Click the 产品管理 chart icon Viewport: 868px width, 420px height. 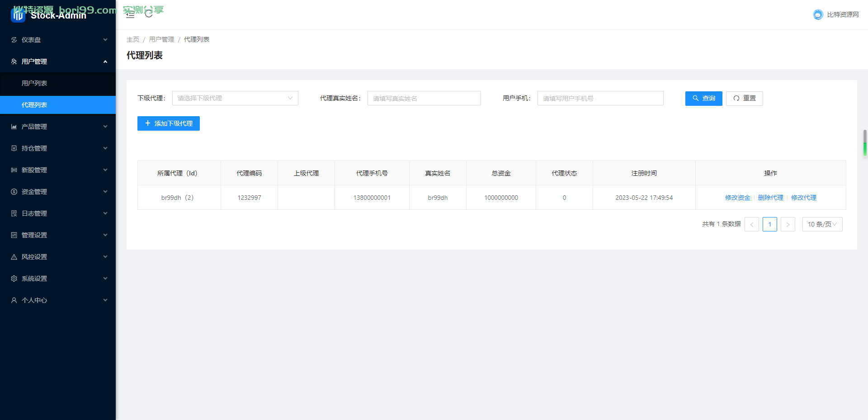coord(14,127)
